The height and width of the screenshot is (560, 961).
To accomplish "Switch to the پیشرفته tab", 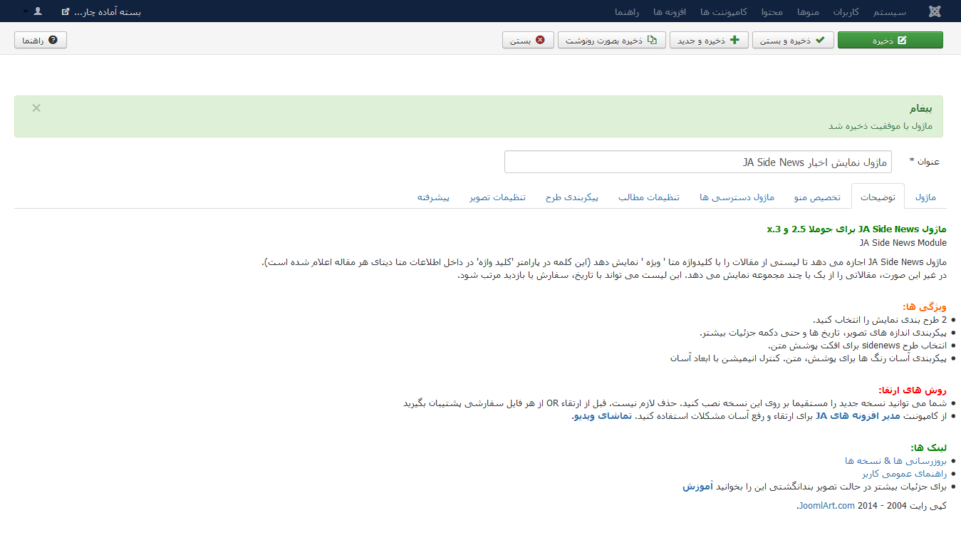I will point(433,197).
